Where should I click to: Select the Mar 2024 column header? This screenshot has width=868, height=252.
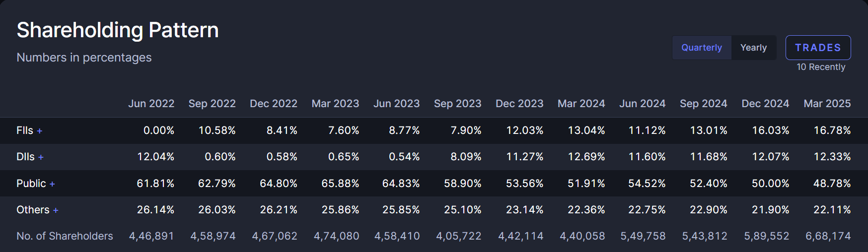(x=581, y=104)
